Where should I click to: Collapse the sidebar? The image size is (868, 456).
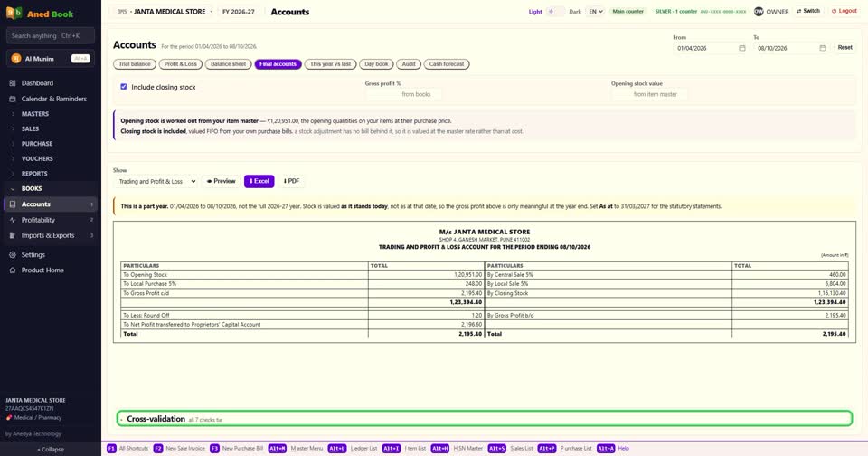[51, 450]
